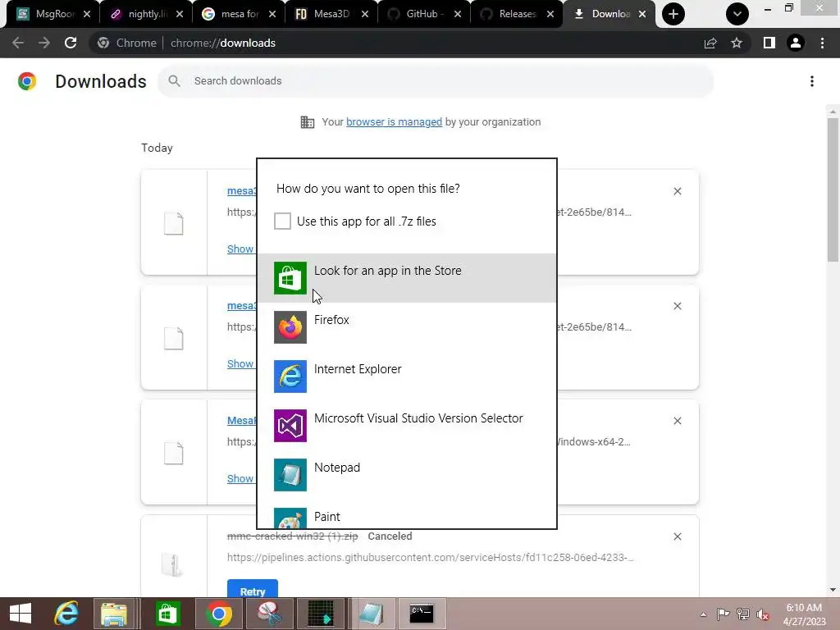The image size is (840, 630).
Task: Click the Notepad icon in dialog
Action: coord(290,475)
